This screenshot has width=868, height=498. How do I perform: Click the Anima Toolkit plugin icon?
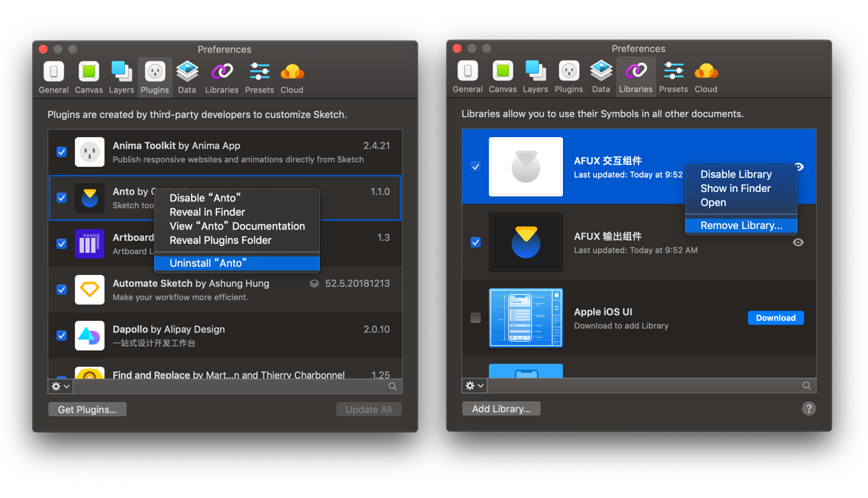coord(90,152)
